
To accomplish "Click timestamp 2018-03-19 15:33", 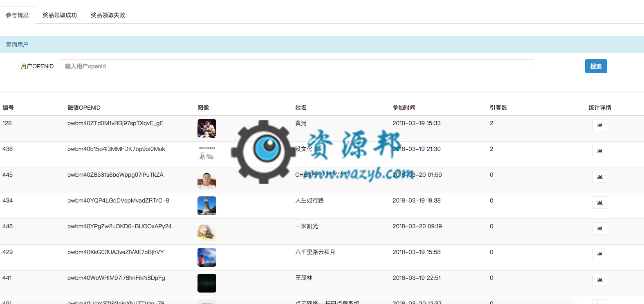I will point(417,123).
